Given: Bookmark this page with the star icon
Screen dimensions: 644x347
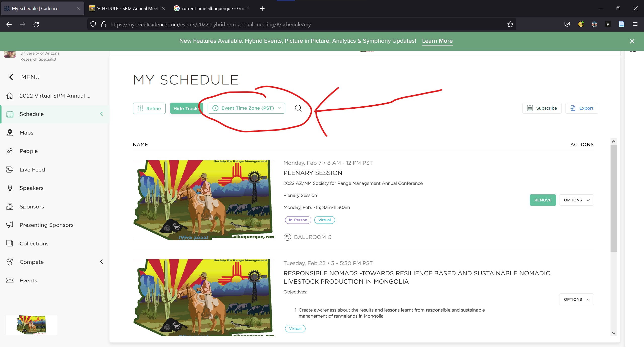Looking at the screenshot, I should coord(510,24).
